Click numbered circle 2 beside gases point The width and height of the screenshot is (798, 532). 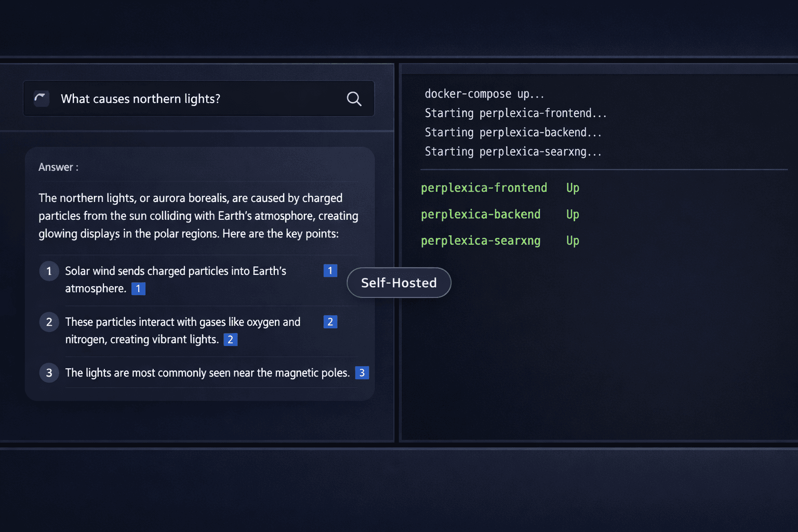(49, 322)
